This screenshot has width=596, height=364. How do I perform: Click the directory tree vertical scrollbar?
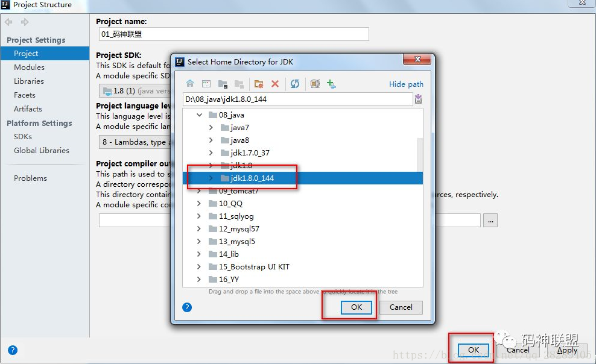pos(420,154)
